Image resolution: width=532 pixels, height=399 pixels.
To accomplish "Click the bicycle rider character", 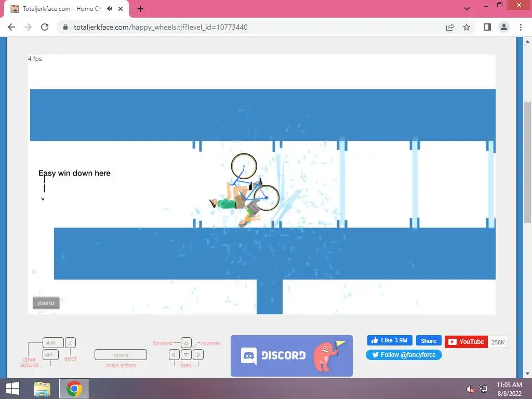I will tap(244, 190).
